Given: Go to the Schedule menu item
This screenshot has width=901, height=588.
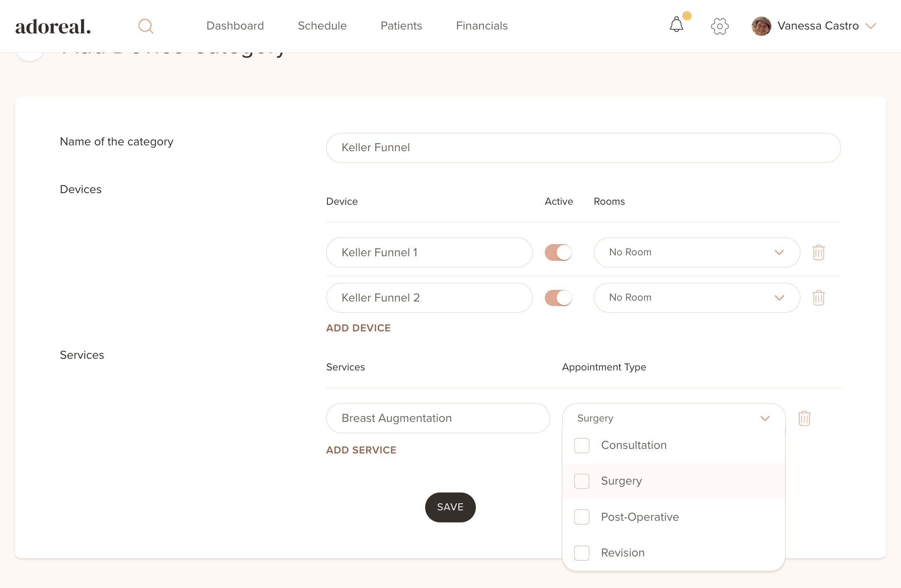Looking at the screenshot, I should 322,26.
